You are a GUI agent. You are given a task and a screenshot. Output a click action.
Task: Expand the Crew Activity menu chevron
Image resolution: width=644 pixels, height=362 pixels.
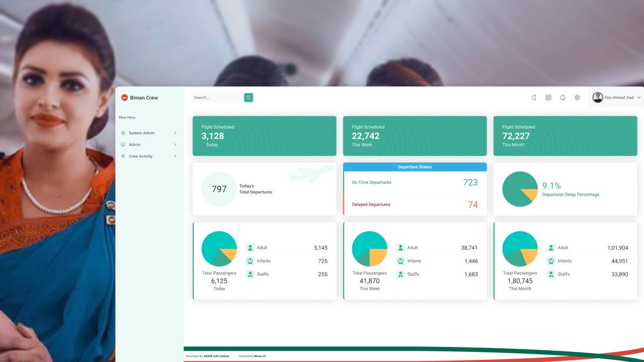pyautogui.click(x=175, y=157)
